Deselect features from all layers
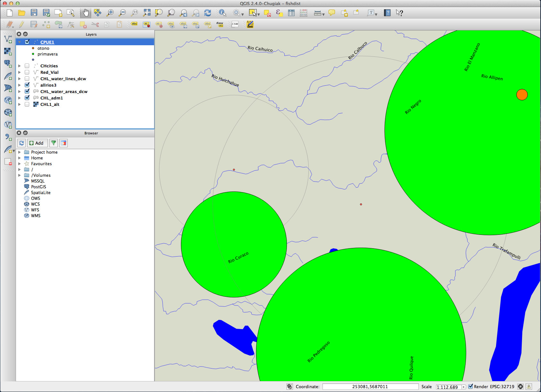This screenshot has width=541, height=392. [267, 13]
